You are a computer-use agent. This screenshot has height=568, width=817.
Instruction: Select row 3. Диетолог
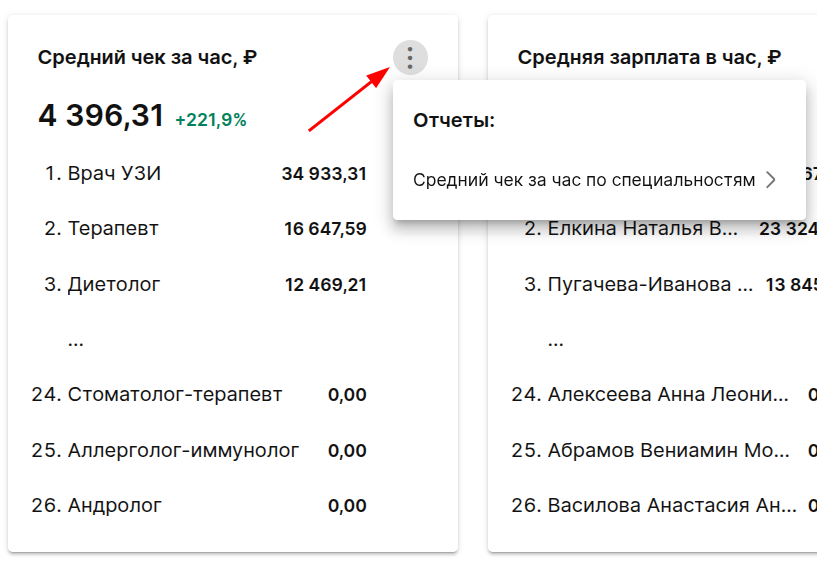click(205, 285)
